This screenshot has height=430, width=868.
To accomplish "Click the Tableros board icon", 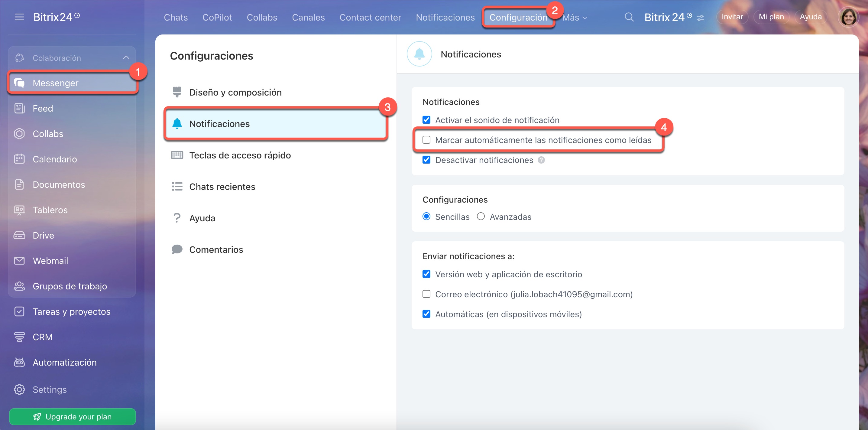I will click(x=19, y=210).
